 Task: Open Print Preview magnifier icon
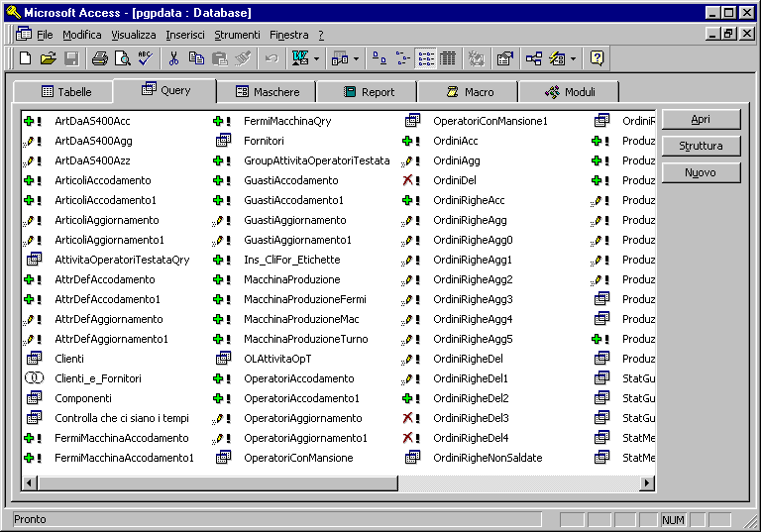(x=123, y=58)
